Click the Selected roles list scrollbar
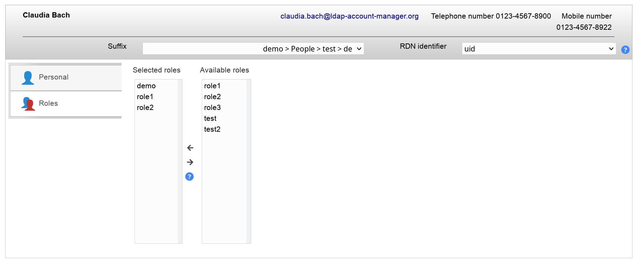 click(x=180, y=161)
